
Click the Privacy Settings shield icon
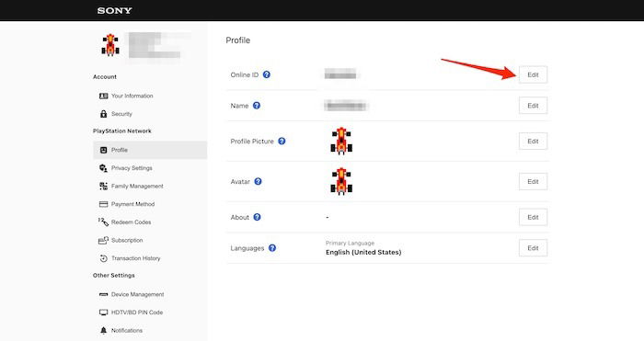tap(103, 168)
